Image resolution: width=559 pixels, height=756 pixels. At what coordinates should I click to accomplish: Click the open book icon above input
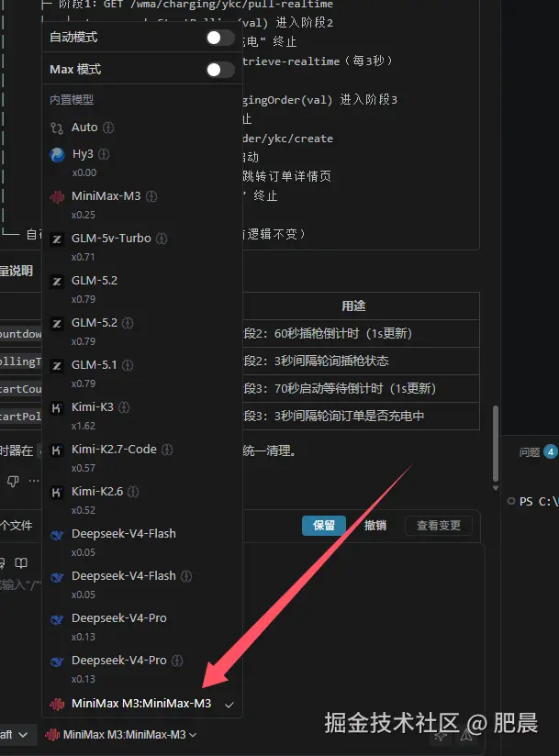click(x=21, y=562)
